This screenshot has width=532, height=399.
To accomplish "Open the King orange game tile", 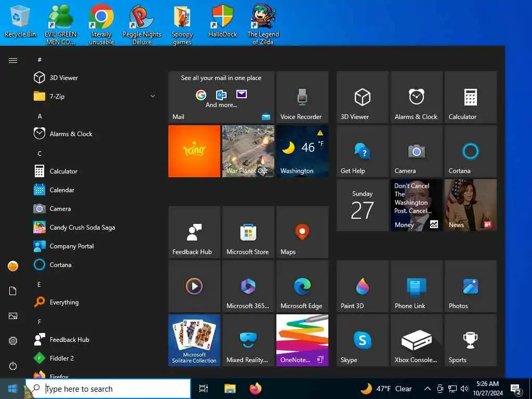I will tap(194, 151).
